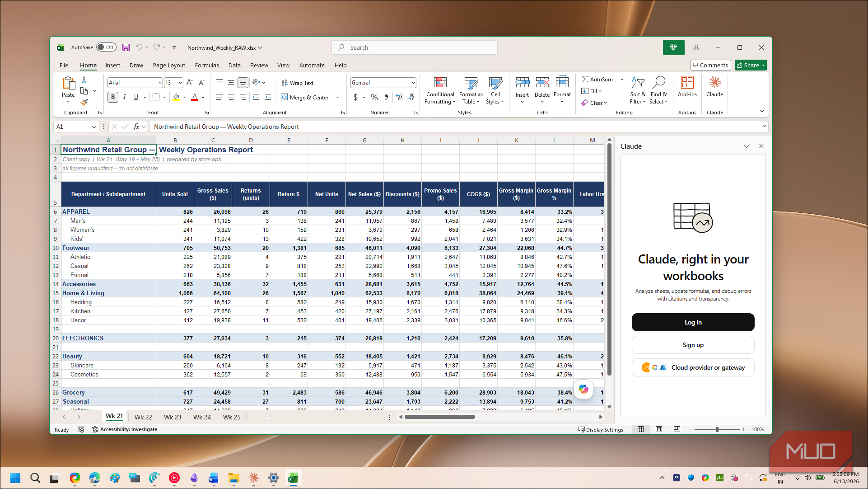868x489 pixels.
Task: Click the floating Copilot icon
Action: (583, 389)
